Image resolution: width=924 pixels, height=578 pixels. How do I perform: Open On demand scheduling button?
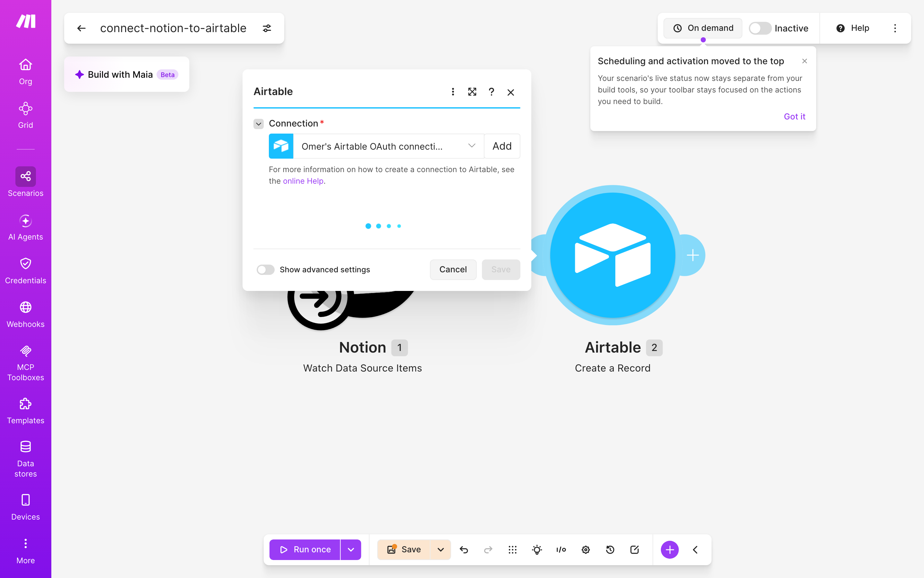click(x=703, y=28)
